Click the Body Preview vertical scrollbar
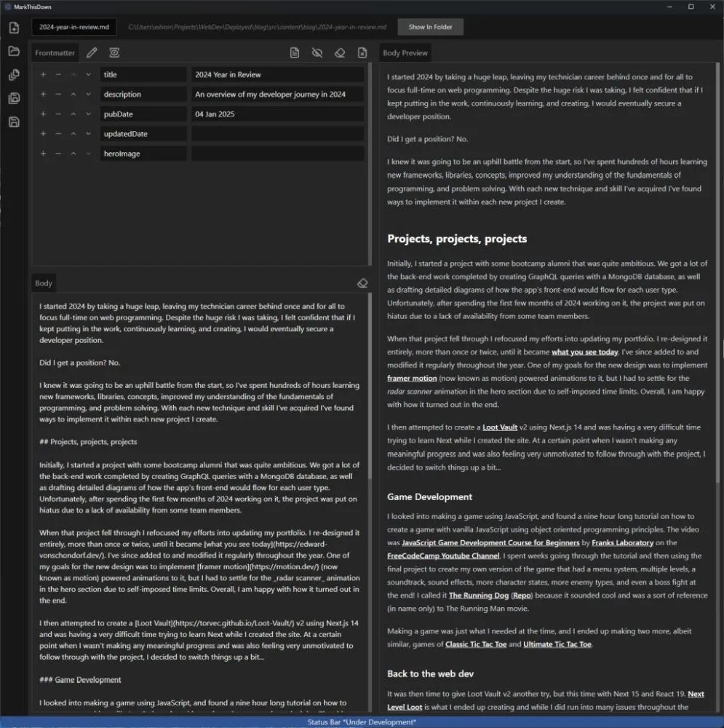The width and height of the screenshot is (724, 728). (717, 272)
